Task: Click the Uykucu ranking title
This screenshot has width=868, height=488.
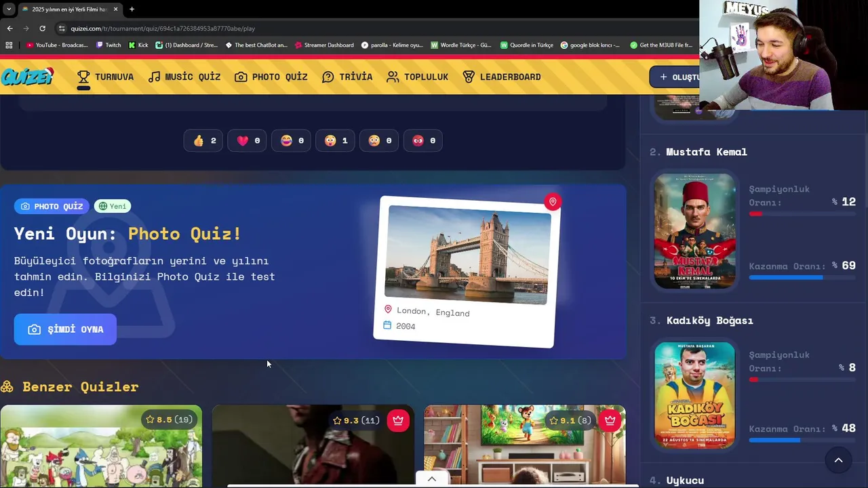Action: click(685, 481)
